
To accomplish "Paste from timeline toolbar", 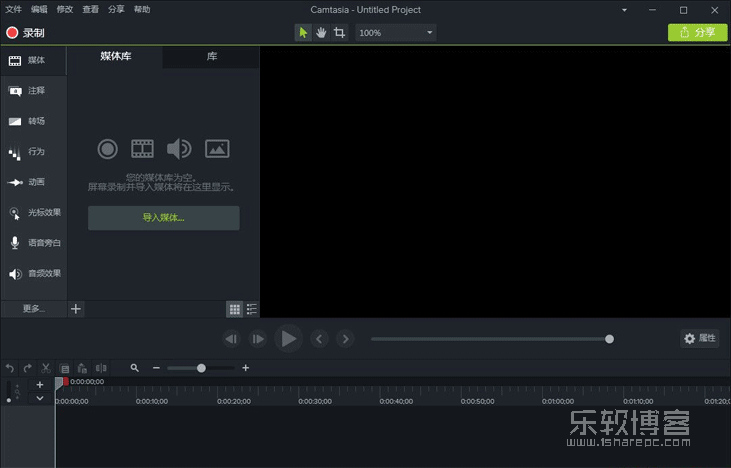I will [83, 368].
